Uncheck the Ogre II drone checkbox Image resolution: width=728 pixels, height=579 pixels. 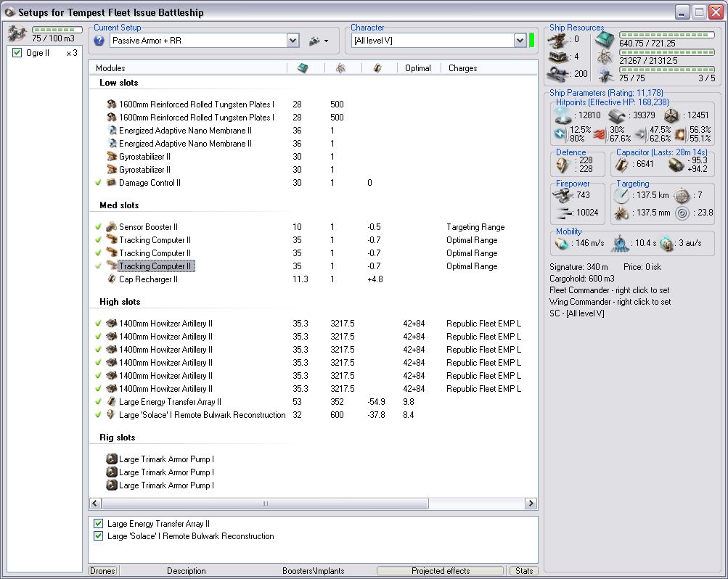click(17, 52)
